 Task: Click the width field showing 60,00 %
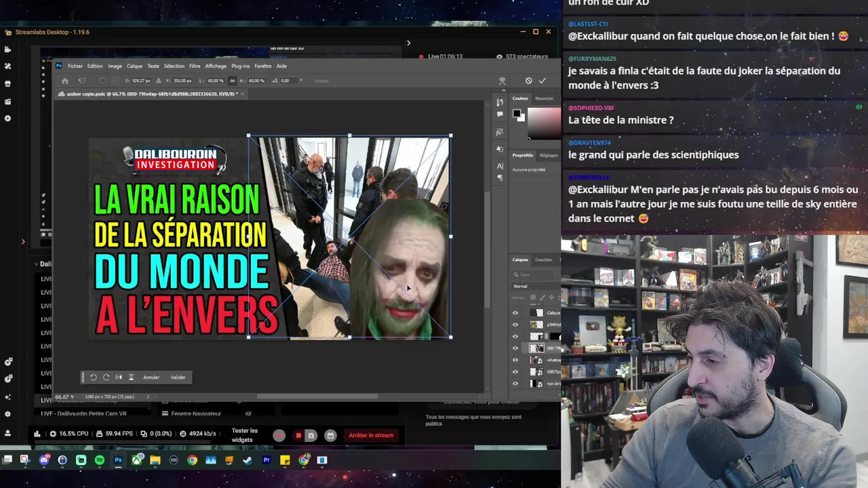(216, 81)
